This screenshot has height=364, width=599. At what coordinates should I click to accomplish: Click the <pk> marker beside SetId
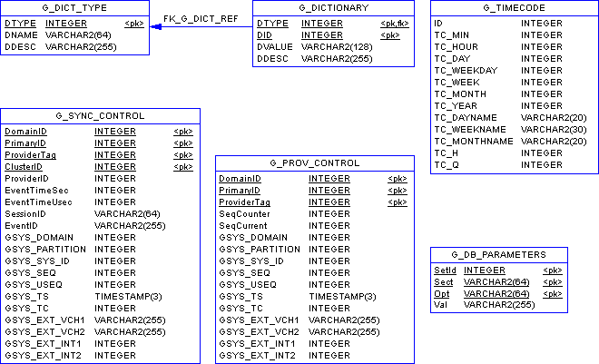click(553, 271)
